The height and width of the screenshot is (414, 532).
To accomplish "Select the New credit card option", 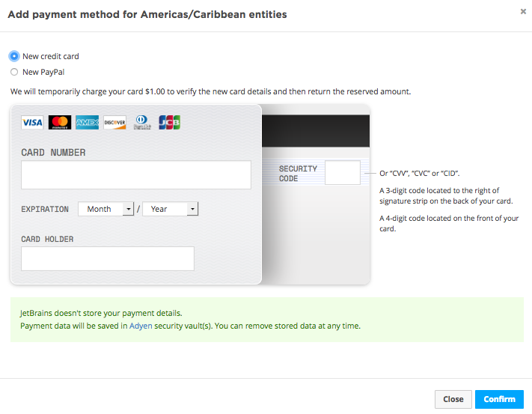I will tap(14, 56).
